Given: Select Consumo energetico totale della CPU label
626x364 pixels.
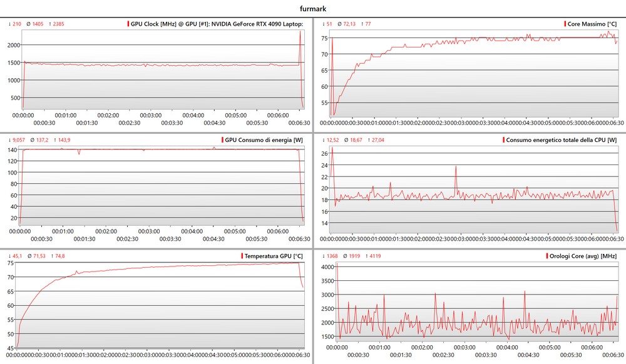Looking at the screenshot, I should 561,140.
